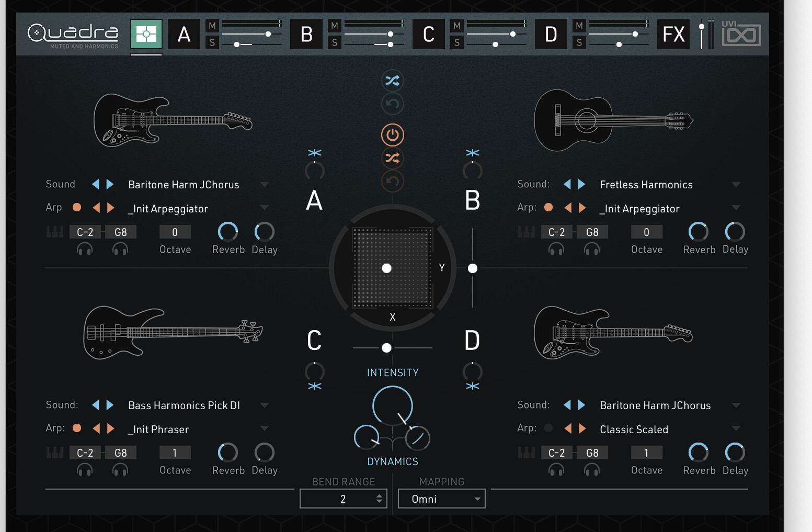Switch to layer D tab in top bar
This screenshot has width=812, height=532.
(551, 35)
